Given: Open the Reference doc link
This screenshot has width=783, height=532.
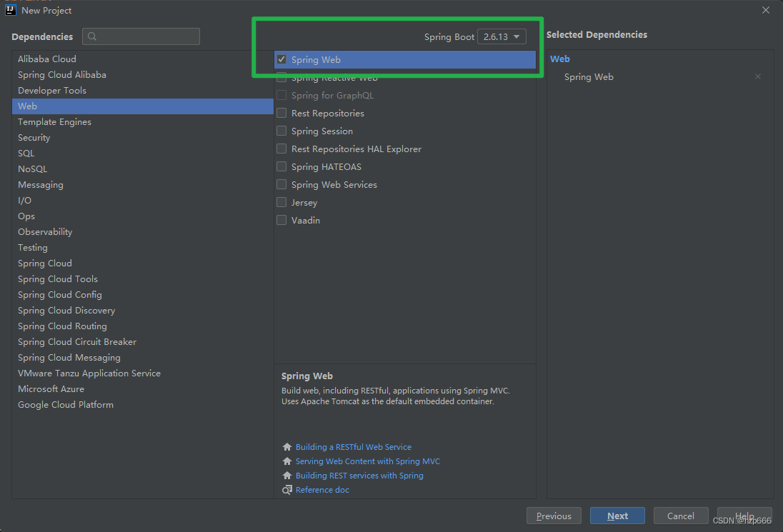Looking at the screenshot, I should (322, 490).
